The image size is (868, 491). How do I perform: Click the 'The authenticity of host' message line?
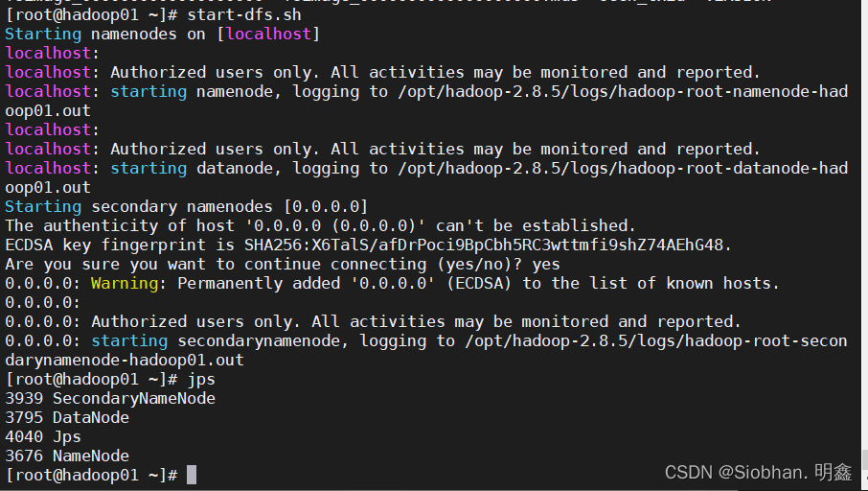click(x=321, y=225)
